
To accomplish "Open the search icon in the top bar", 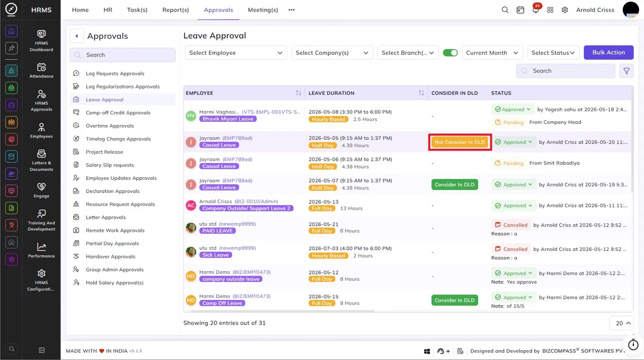I will pyautogui.click(x=505, y=10).
